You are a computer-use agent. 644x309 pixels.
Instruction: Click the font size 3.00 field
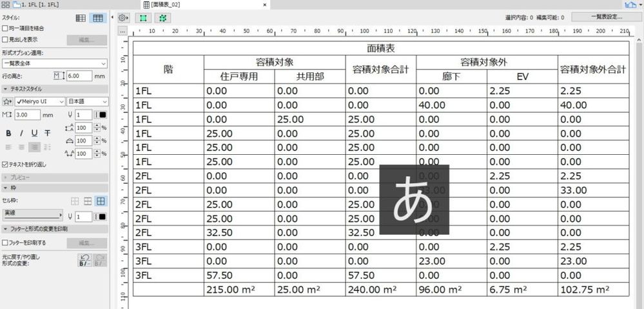point(27,115)
